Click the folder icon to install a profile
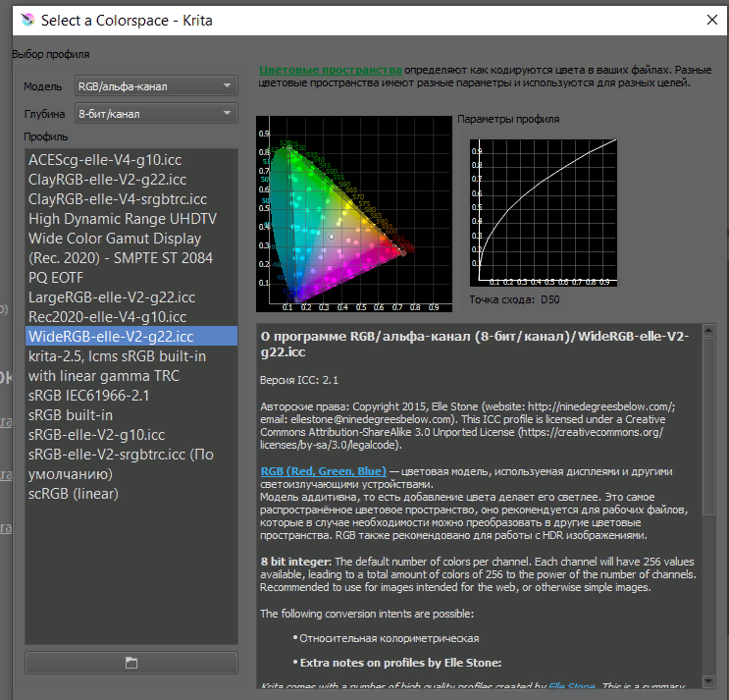Screen dimensions: 729x700 click(x=131, y=663)
